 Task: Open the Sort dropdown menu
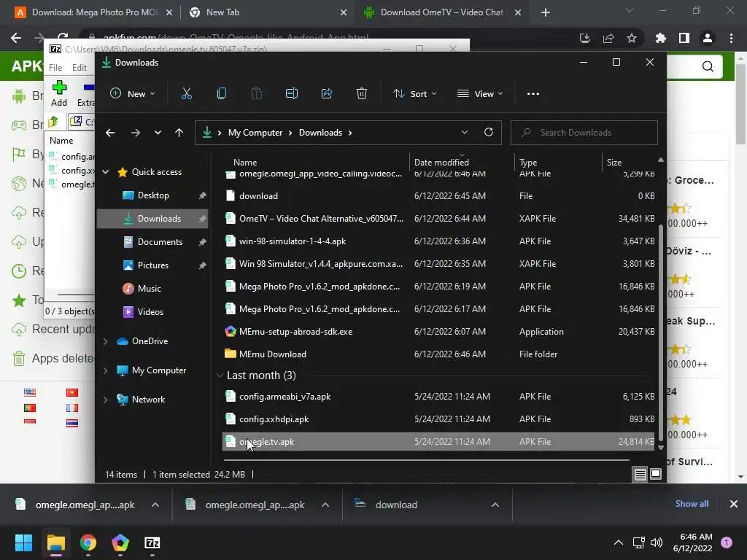[x=414, y=94]
